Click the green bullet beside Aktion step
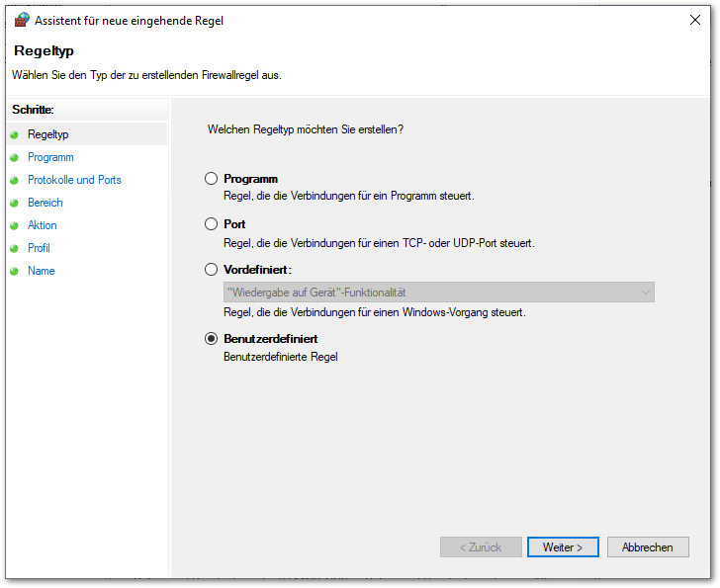Viewport: 720px width, 588px height. click(x=14, y=225)
